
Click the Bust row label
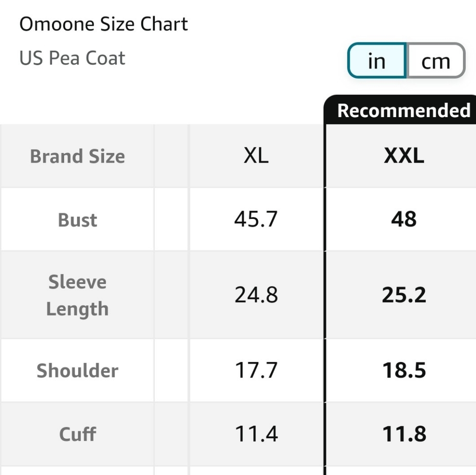pos(78,220)
